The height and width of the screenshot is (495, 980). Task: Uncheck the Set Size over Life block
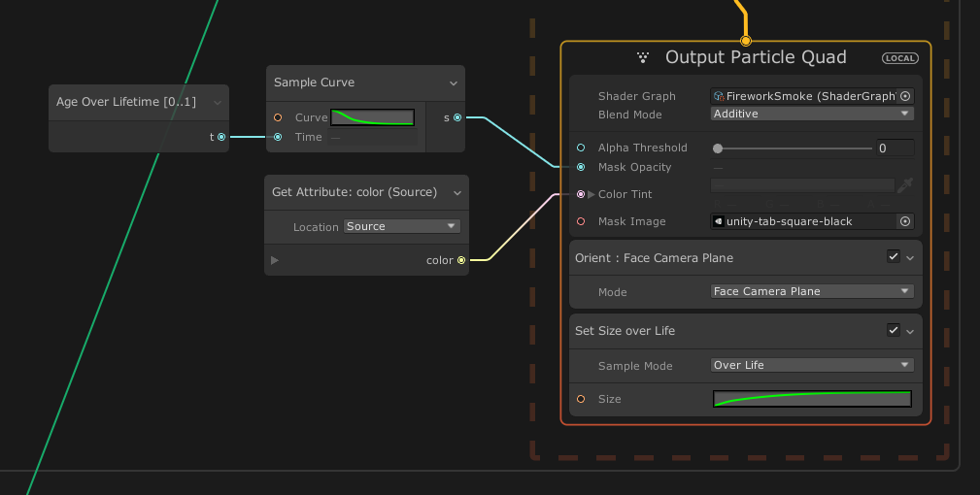[894, 330]
